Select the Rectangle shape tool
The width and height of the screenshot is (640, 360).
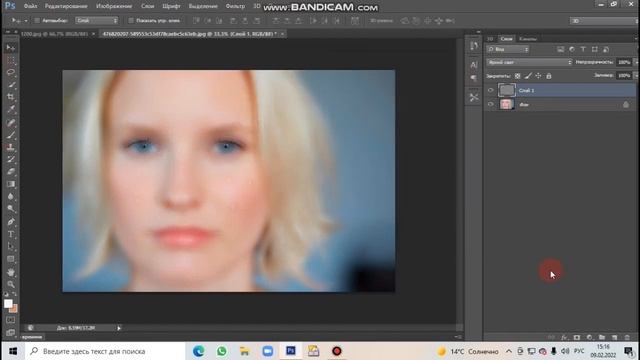coord(11,259)
